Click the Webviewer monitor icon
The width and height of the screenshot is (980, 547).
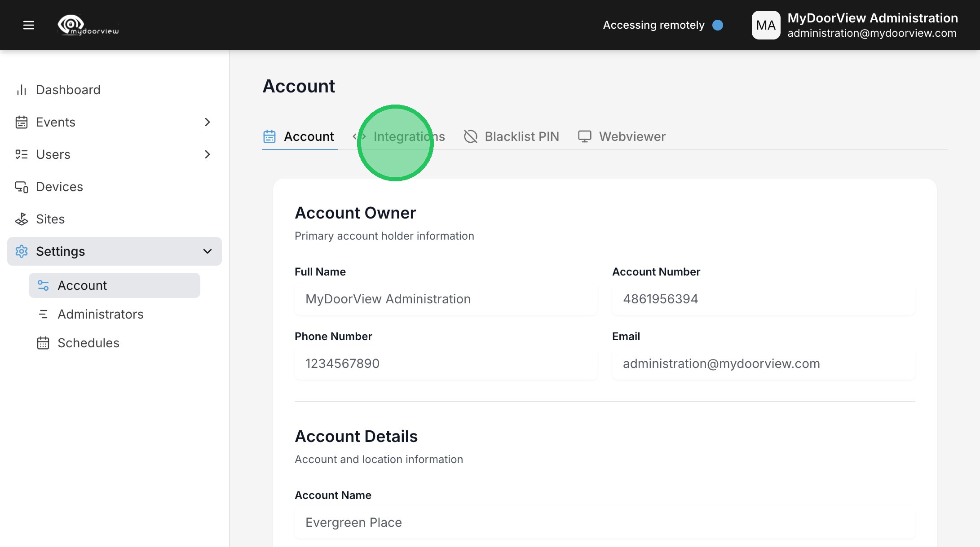tap(584, 136)
